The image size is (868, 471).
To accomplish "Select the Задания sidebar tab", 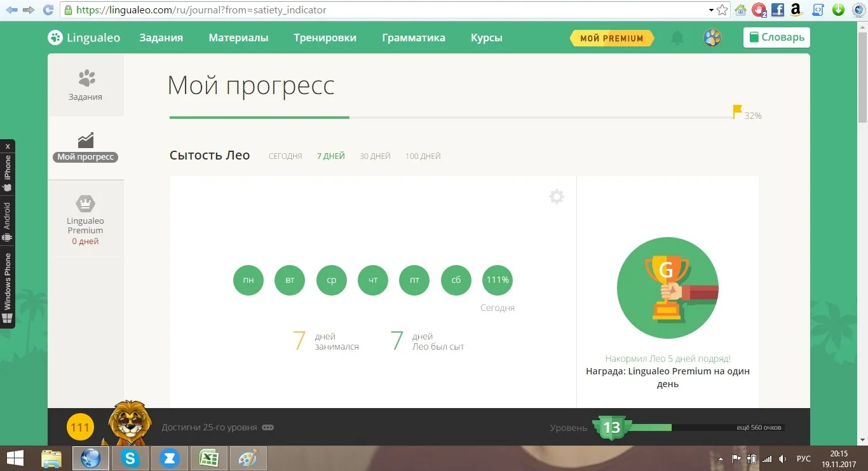I will point(86,85).
